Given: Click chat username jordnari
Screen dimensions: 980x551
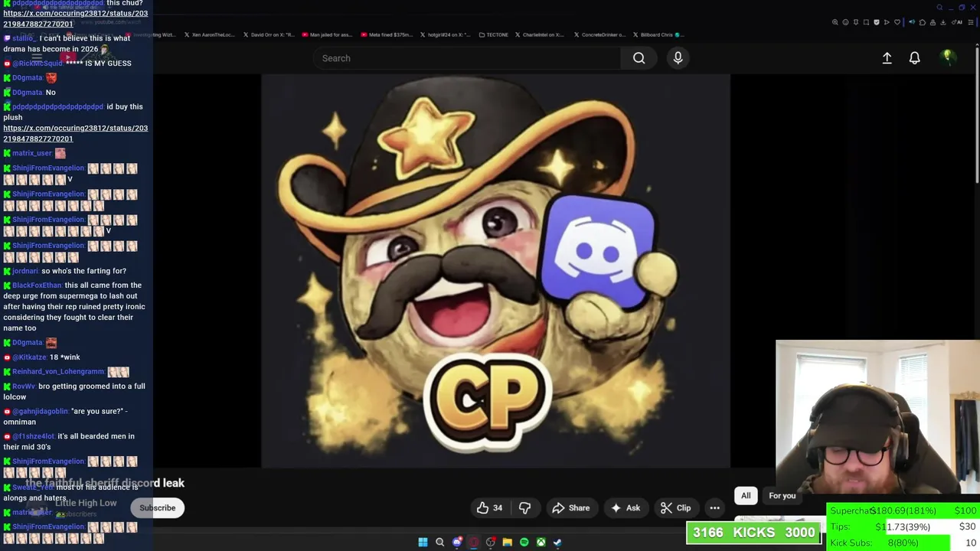Looking at the screenshot, I should tap(25, 271).
